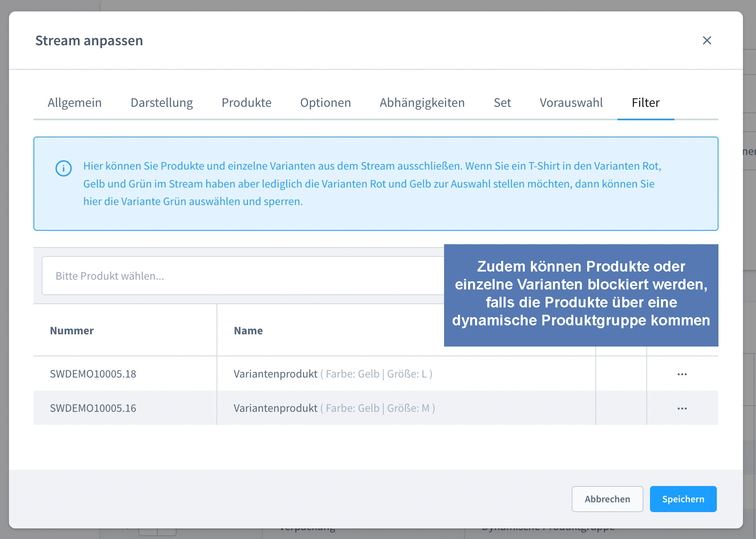Focus the 'Bitte Produkt wählen...' field
Screen dimensions: 756x539
click(243, 276)
